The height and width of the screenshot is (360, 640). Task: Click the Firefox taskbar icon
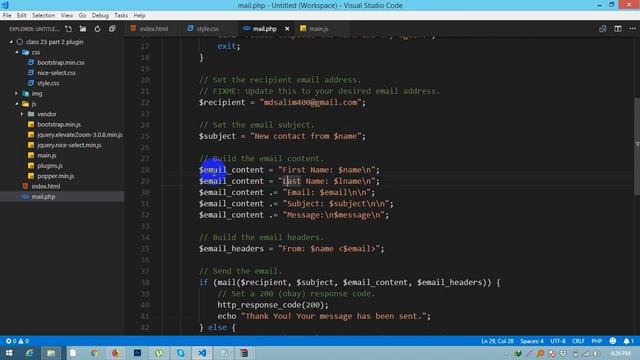116,353
